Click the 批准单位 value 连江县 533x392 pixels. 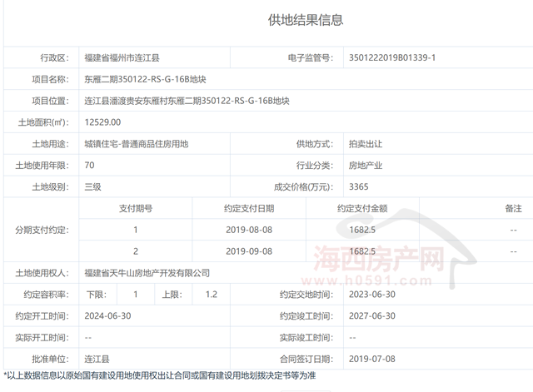click(97, 359)
